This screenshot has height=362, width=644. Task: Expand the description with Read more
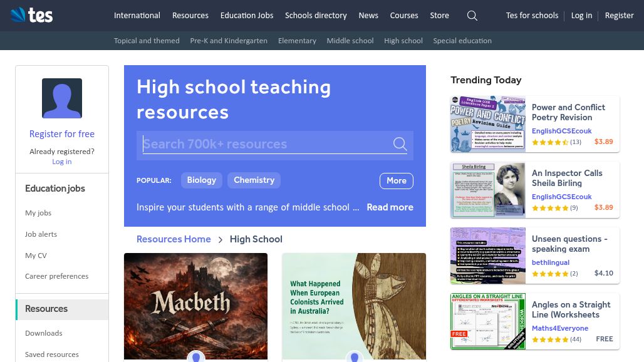point(390,207)
